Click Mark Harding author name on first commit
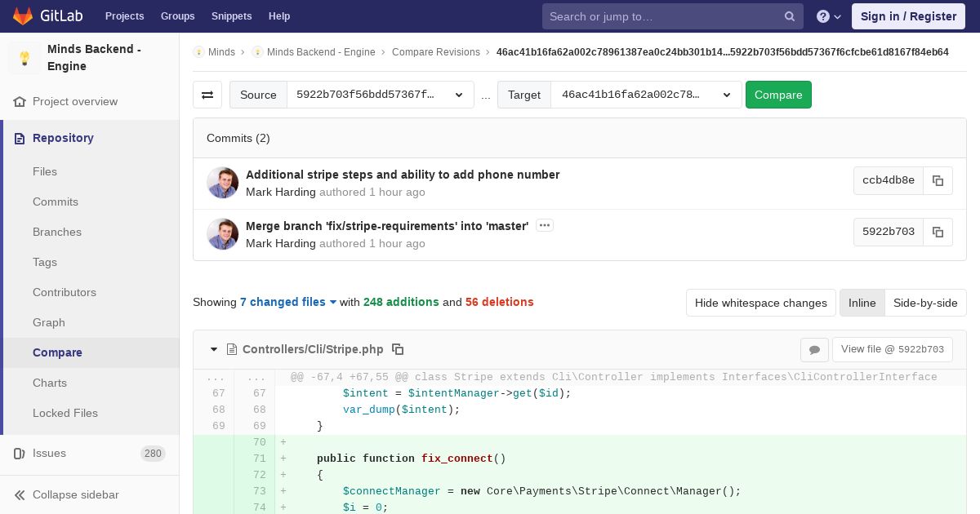Screen dimensions: 980x514 (281, 192)
